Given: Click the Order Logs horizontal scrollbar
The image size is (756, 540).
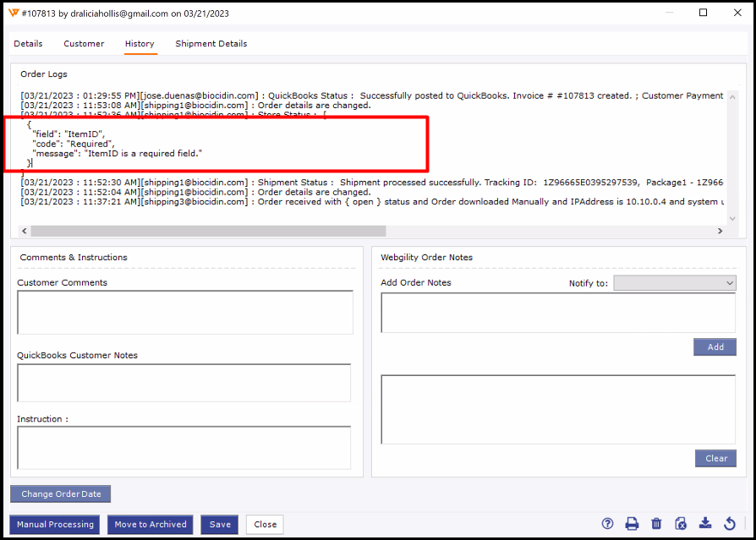Looking at the screenshot, I should pyautogui.click(x=207, y=231).
